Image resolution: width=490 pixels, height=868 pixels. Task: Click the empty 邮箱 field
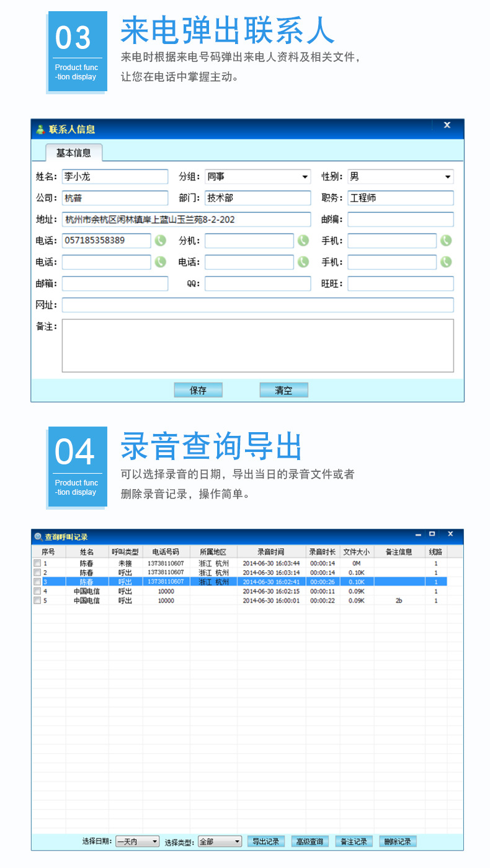(x=115, y=284)
